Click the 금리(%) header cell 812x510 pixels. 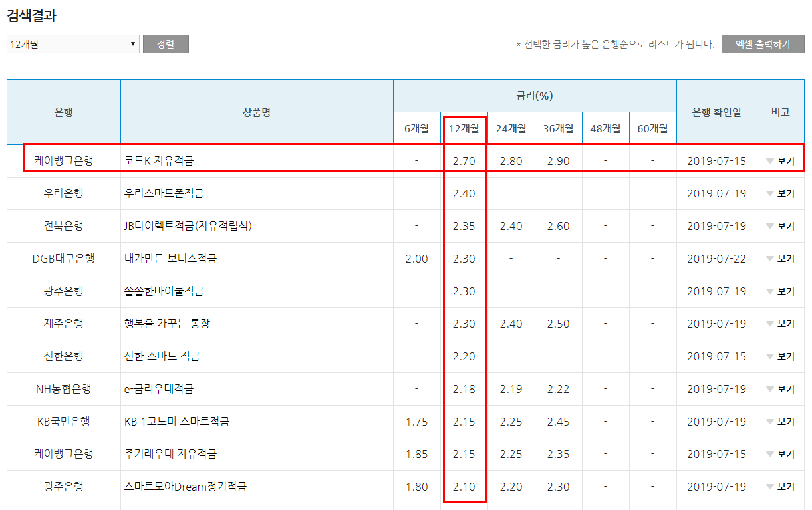point(535,96)
